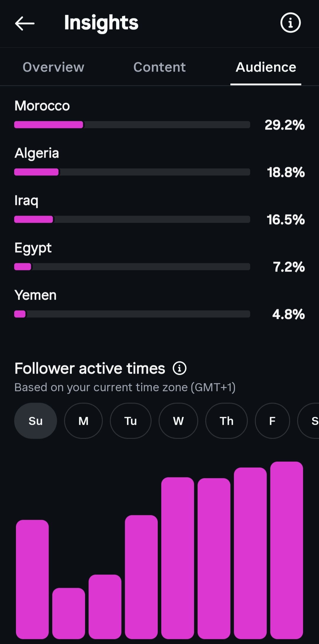
Task: Select the Audience tab
Action: tap(266, 67)
